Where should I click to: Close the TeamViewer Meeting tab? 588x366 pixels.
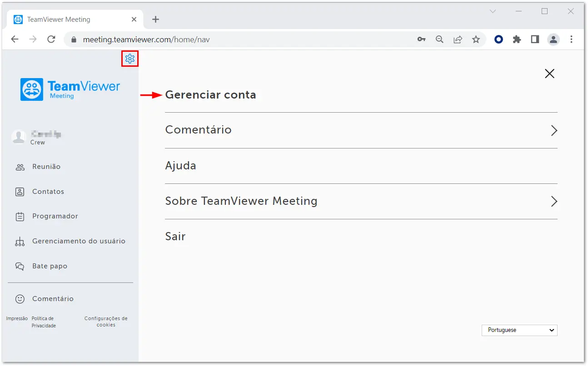(134, 20)
